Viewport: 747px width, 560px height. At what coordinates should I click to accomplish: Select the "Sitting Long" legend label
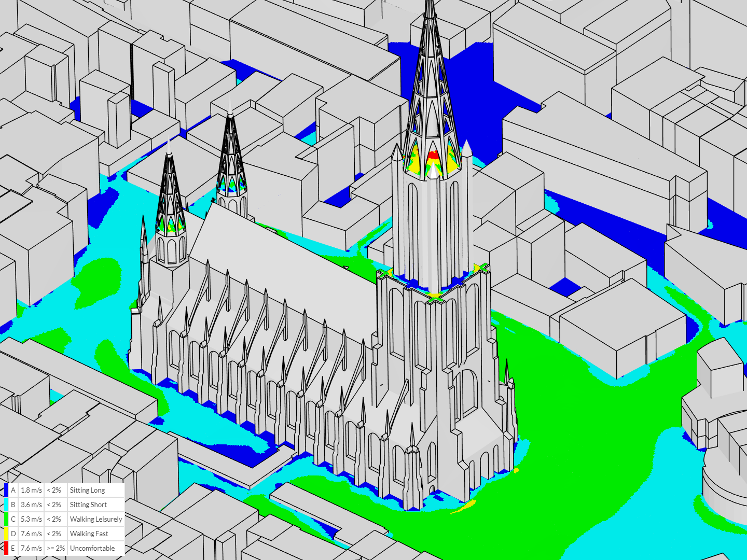(87, 490)
